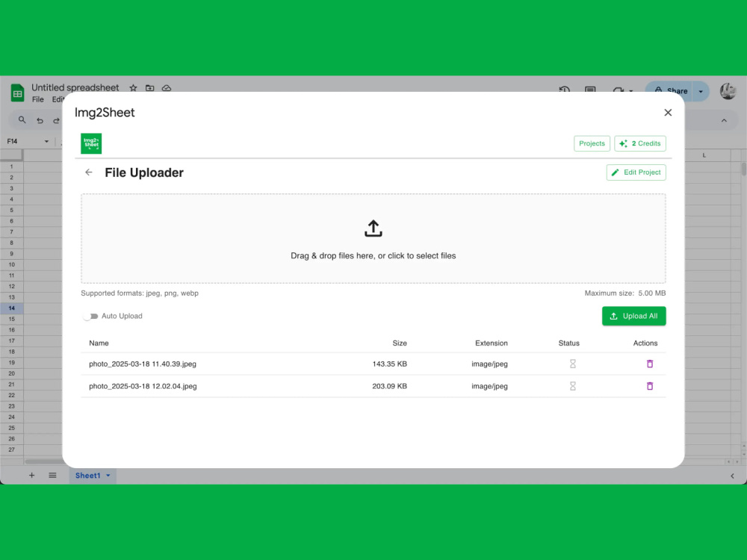The image size is (747, 560).
Task: Open the meeting icon dropdown arrow
Action: 630,90
